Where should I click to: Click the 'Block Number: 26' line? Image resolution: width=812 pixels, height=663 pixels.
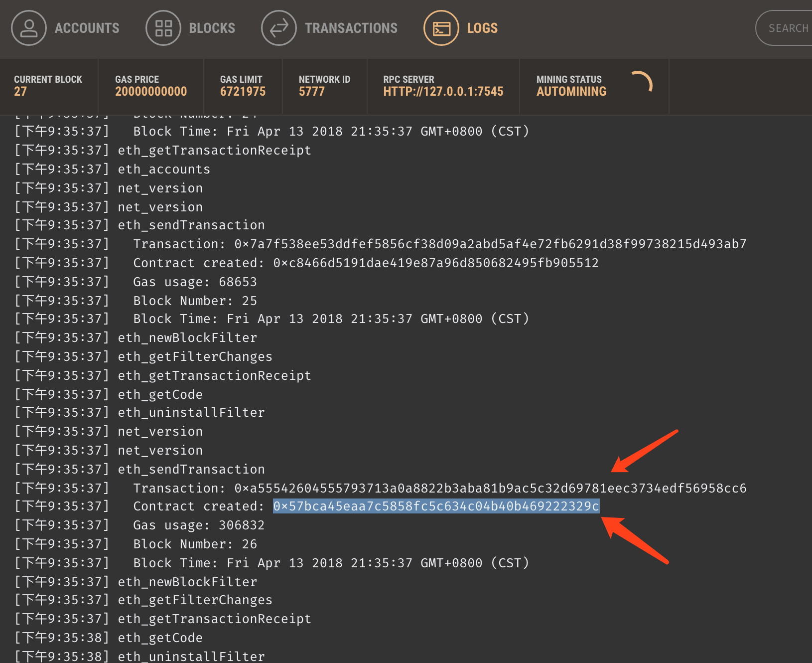[195, 544]
